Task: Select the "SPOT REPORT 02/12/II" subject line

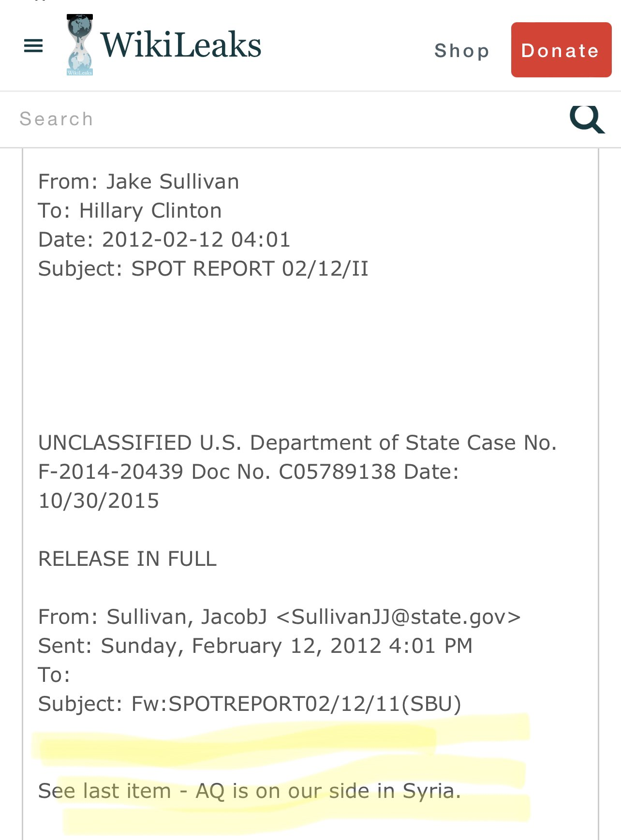Action: pos(250,269)
